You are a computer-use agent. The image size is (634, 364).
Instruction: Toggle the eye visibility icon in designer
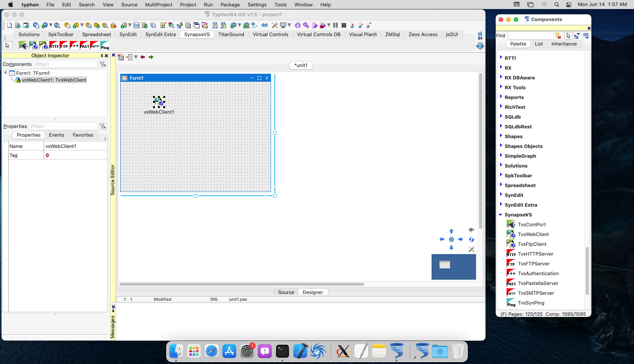471,230
